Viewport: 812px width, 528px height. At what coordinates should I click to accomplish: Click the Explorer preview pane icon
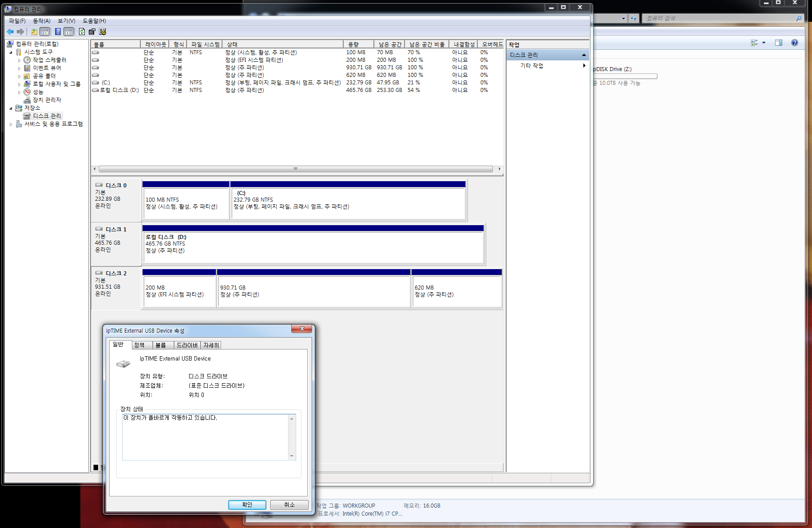(779, 43)
